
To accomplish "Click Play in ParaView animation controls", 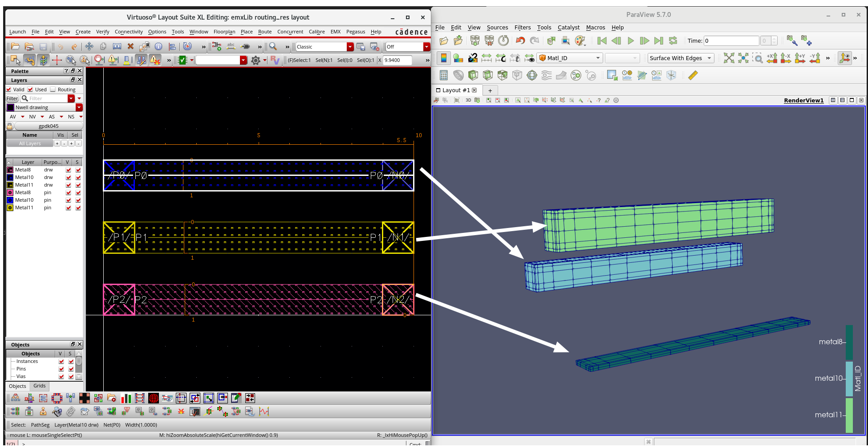I will (x=631, y=41).
